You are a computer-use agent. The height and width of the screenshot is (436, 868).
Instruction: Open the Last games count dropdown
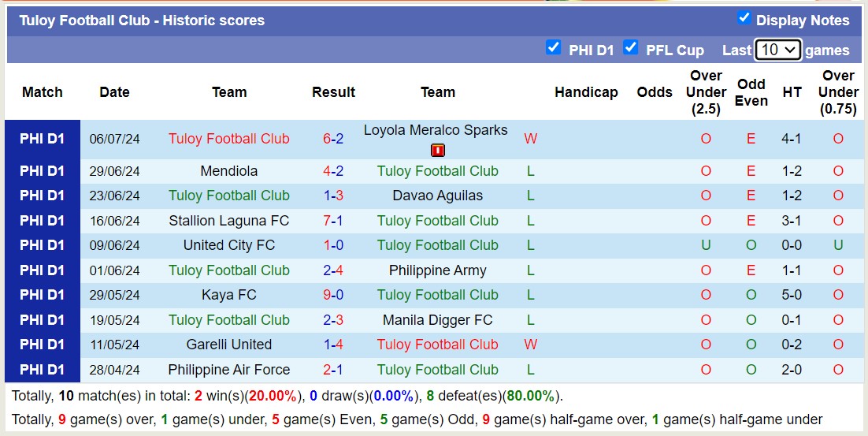(777, 50)
